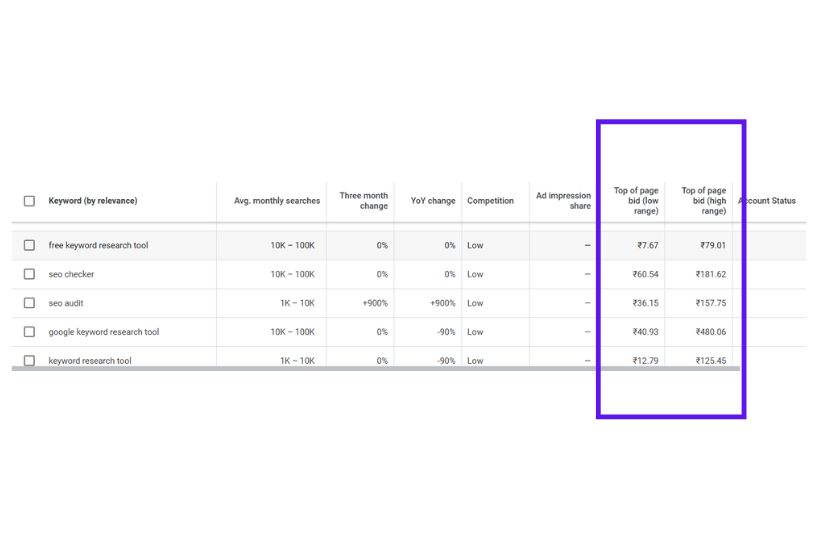Tick the select-all checkbox in header
826x551 pixels.
click(30, 201)
